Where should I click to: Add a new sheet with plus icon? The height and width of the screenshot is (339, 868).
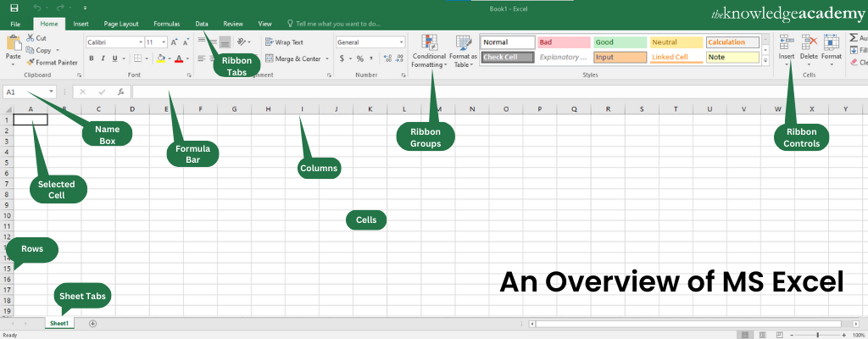click(x=92, y=324)
